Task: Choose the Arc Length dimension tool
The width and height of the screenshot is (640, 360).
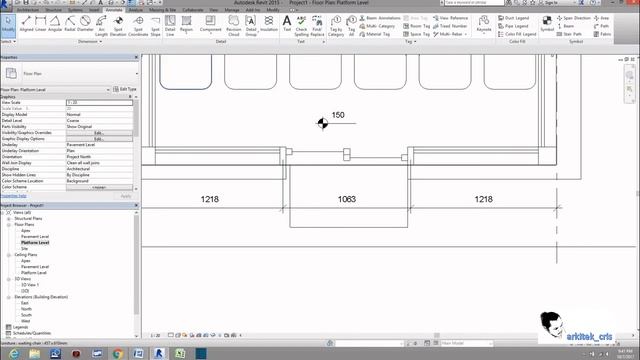Action: (101, 26)
